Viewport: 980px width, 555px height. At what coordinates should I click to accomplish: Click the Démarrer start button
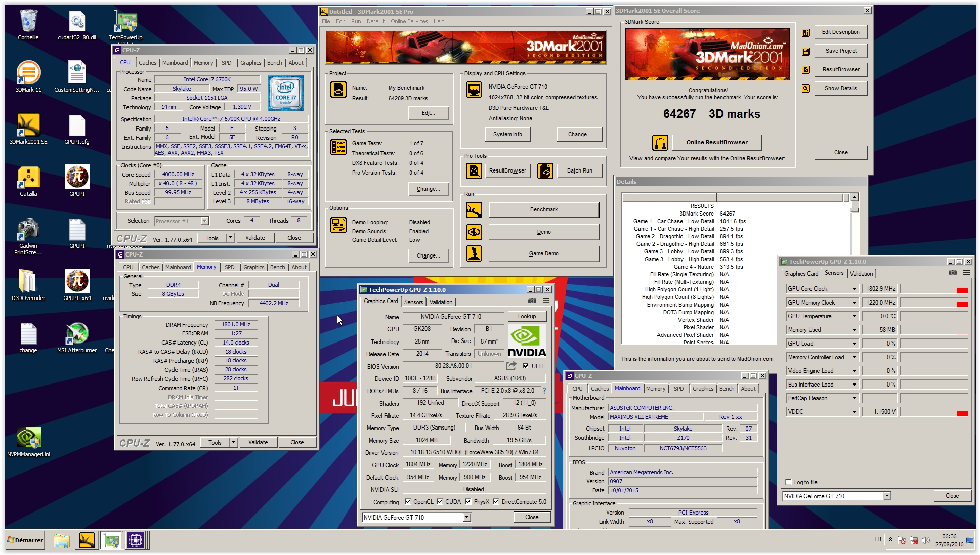[x=25, y=541]
